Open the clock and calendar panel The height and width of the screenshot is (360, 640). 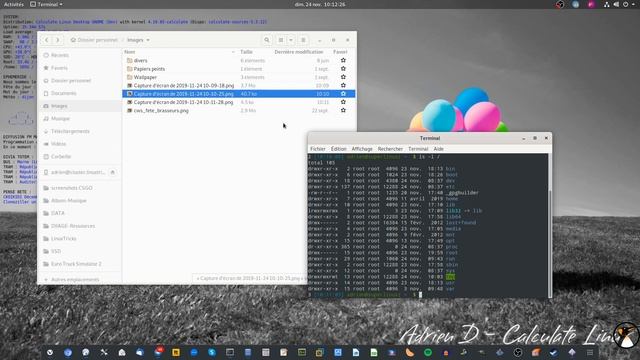[320, 4]
